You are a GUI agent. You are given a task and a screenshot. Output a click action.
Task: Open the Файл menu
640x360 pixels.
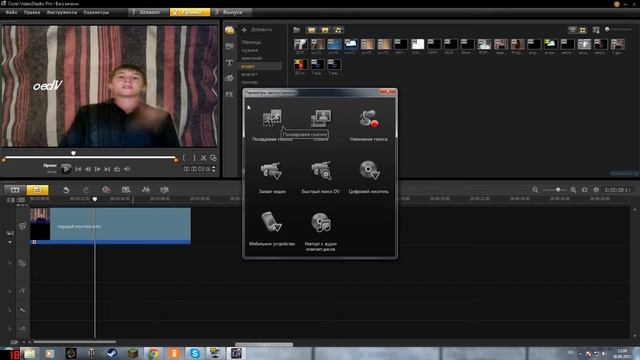point(11,12)
